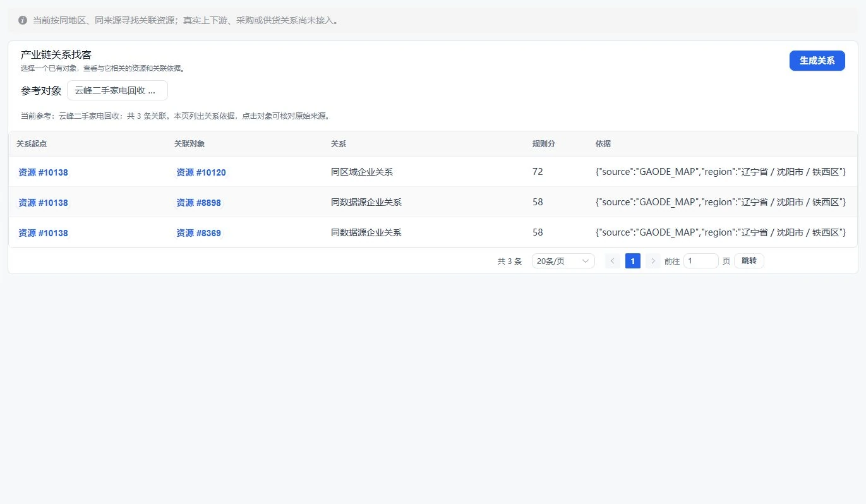This screenshot has width=866, height=504.
Task: Click the info icon in the notice banner
Action: [x=23, y=20]
